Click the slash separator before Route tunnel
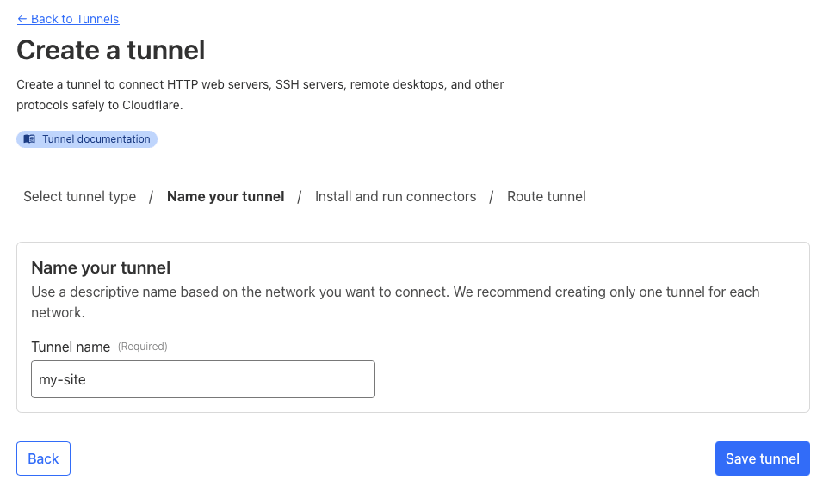Viewport: 829px width, 504px height. click(x=492, y=197)
